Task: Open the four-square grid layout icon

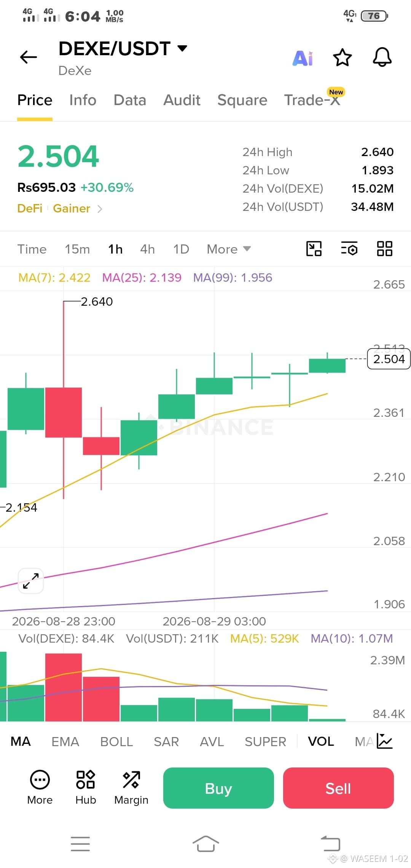Action: tap(384, 249)
